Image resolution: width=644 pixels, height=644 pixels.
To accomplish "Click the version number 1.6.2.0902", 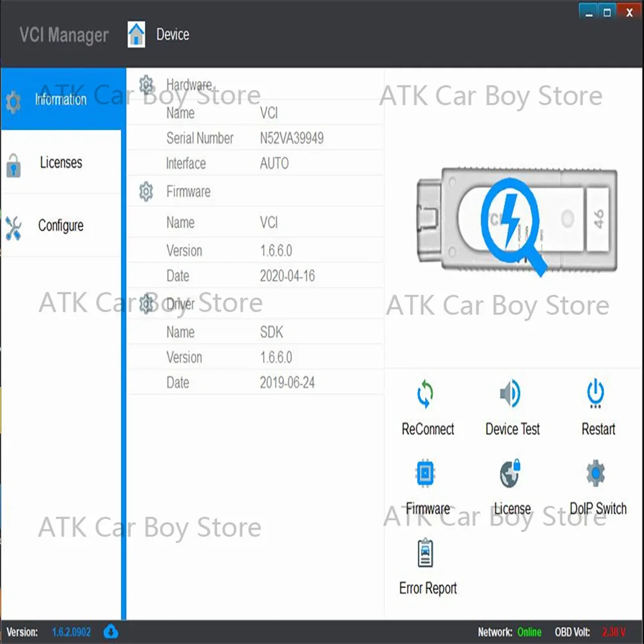I will 71,632.
